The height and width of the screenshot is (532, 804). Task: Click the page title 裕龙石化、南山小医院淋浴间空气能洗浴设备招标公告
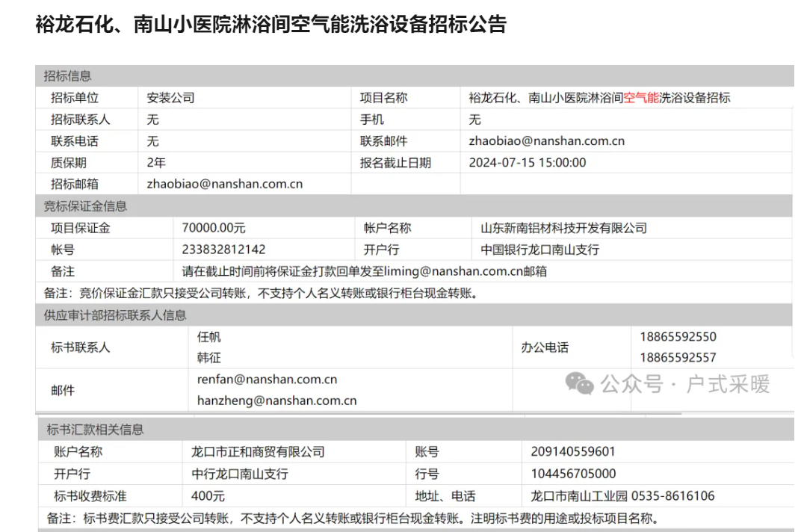tap(270, 24)
